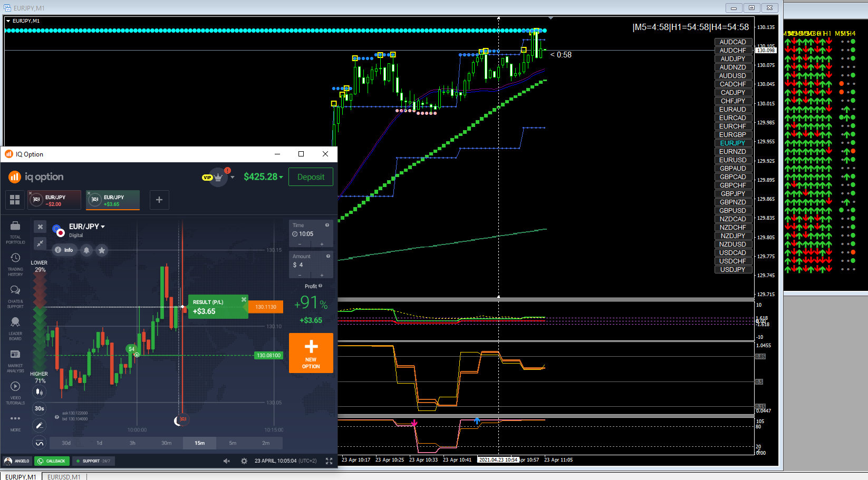Select the 5m chart range
Screen dimensions: 868x480
pos(233,443)
